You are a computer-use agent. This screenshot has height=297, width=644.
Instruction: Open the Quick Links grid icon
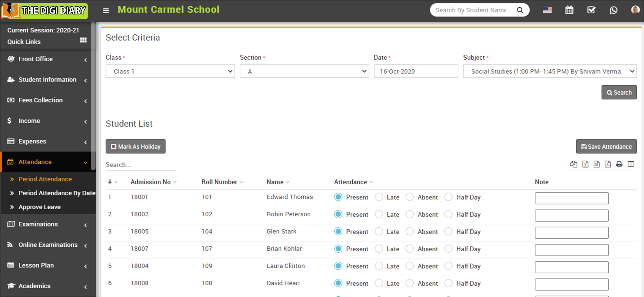click(x=83, y=40)
